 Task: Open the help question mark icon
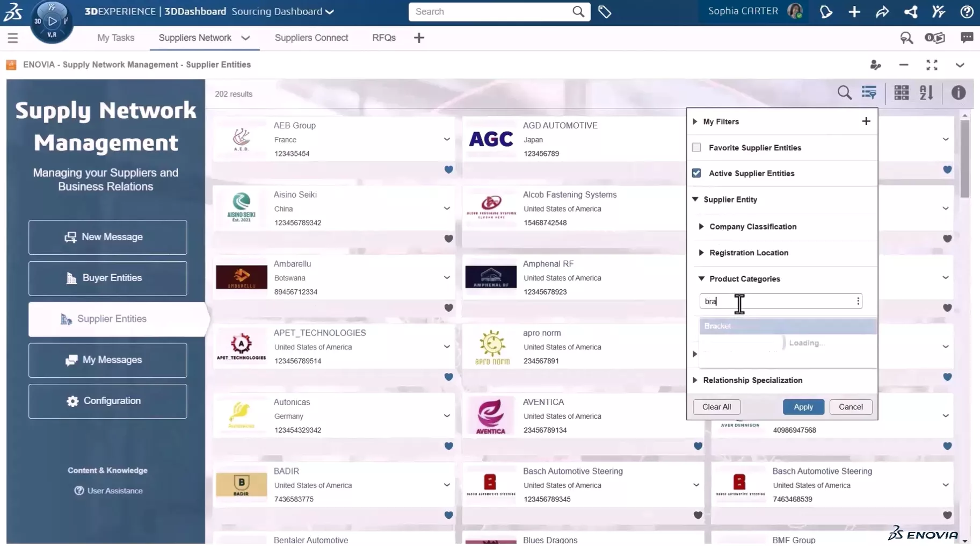click(x=967, y=11)
